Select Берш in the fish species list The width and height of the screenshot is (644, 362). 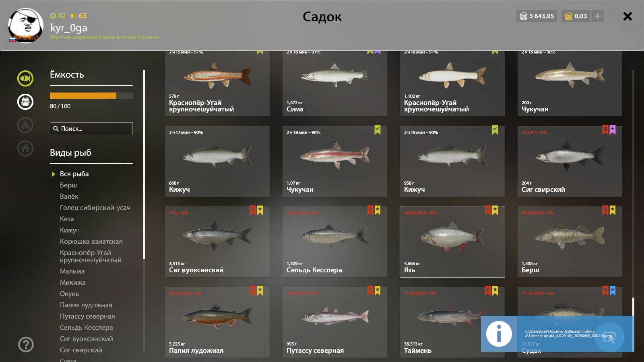coord(68,185)
